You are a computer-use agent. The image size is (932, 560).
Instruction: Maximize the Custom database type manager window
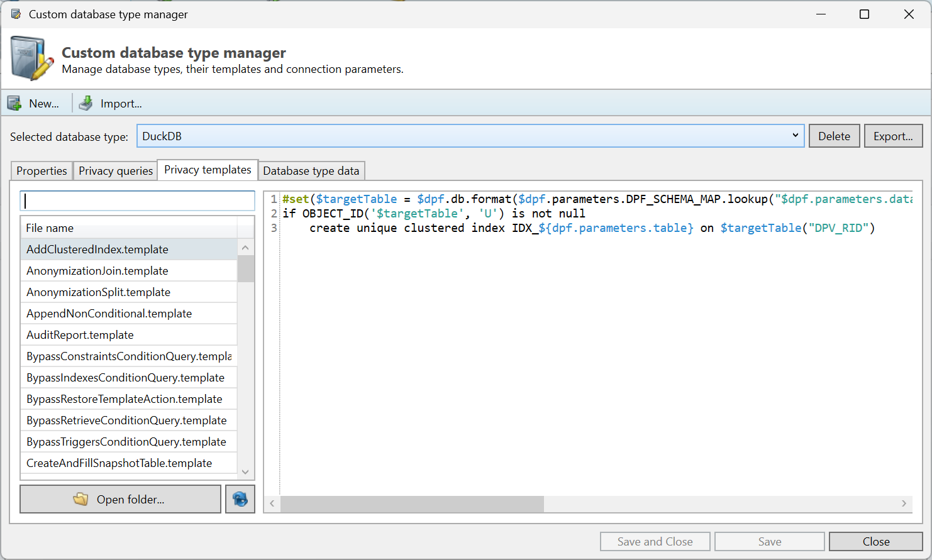click(864, 14)
